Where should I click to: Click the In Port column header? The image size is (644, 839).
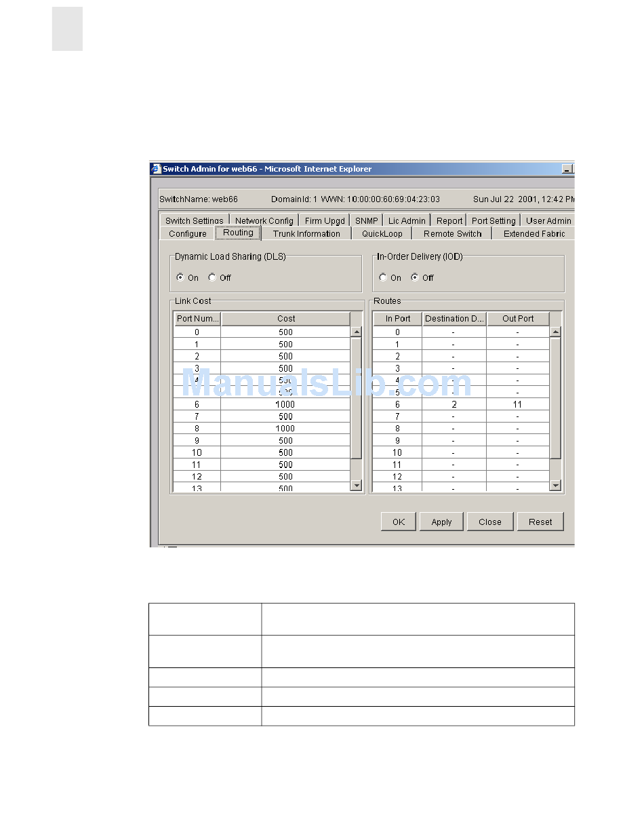tap(398, 319)
